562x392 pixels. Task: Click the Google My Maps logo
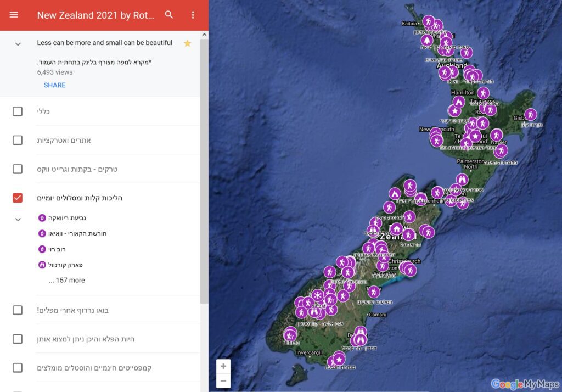pyautogui.click(x=525, y=384)
